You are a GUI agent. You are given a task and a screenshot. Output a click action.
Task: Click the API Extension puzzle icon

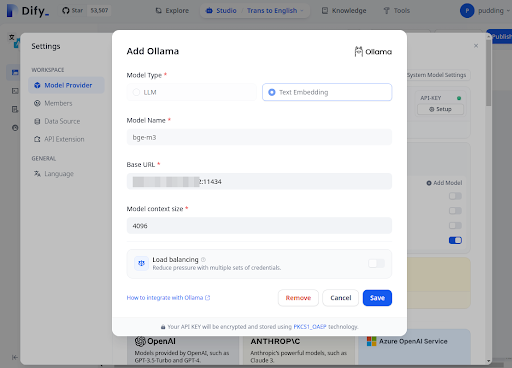pos(37,139)
